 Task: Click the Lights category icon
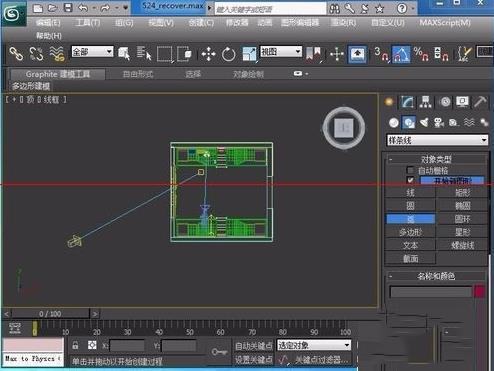tap(424, 123)
